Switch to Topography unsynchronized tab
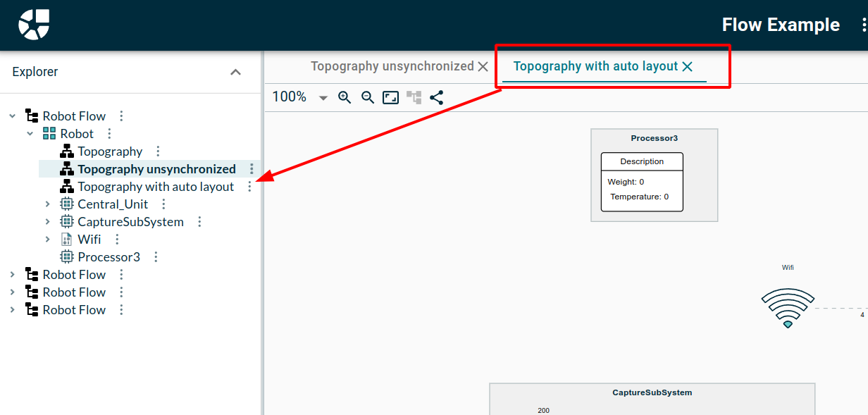Screen dimensions: 868x415 pos(392,66)
